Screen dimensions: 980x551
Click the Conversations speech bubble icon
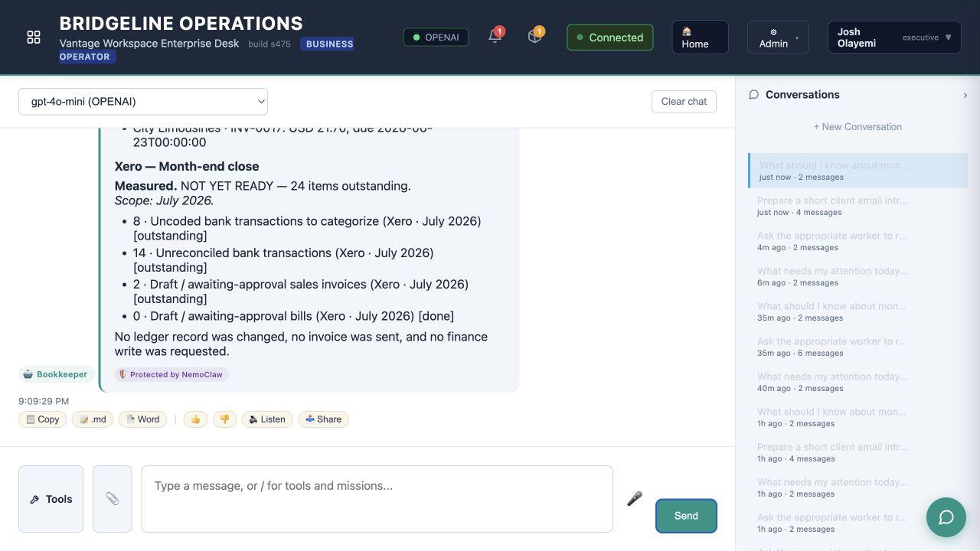(x=753, y=95)
